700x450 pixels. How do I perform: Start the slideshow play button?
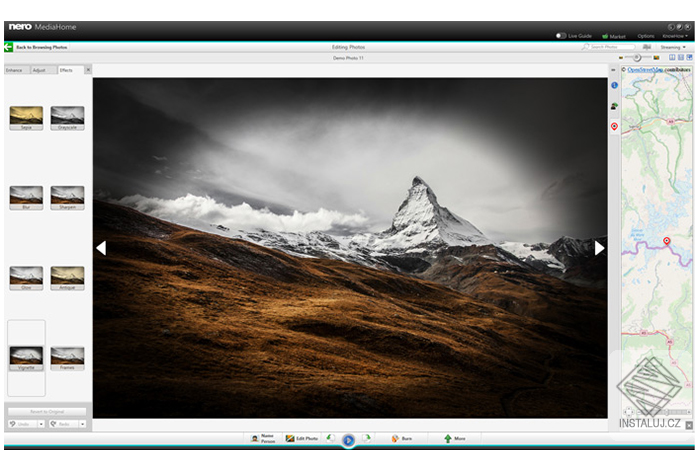click(x=349, y=441)
